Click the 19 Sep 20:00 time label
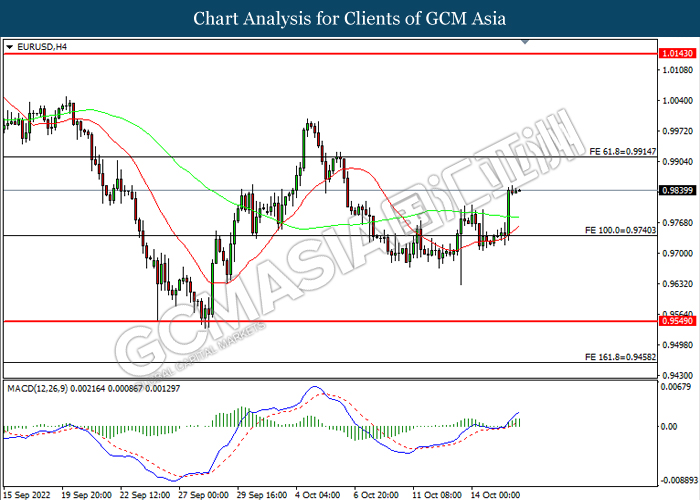 coord(87,495)
